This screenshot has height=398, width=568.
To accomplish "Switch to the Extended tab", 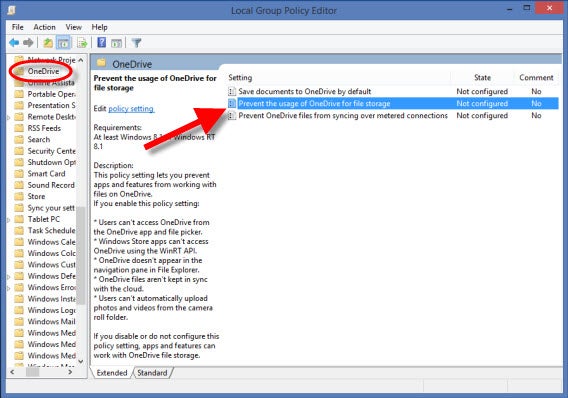I will point(112,373).
